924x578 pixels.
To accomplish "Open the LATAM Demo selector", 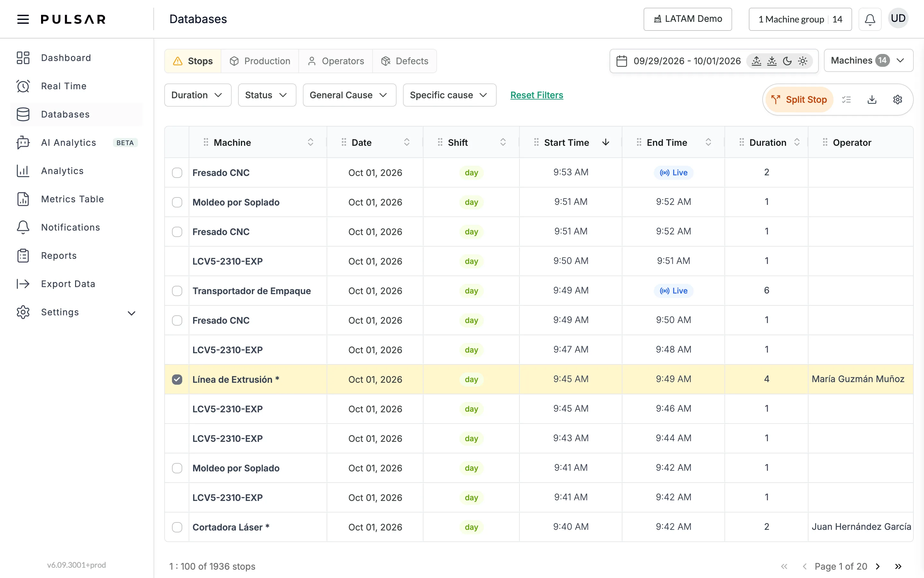I will pyautogui.click(x=688, y=19).
